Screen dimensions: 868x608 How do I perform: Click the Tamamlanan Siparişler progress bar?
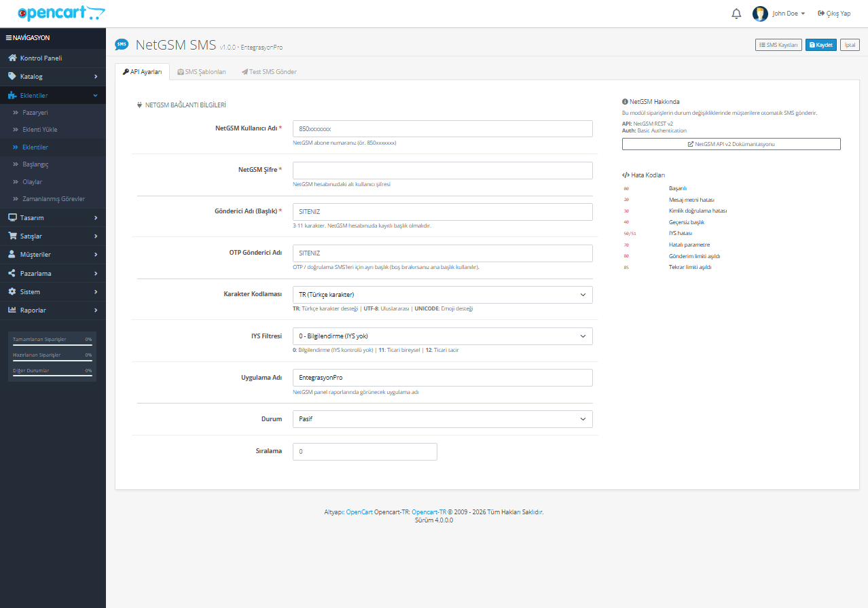[x=52, y=346]
